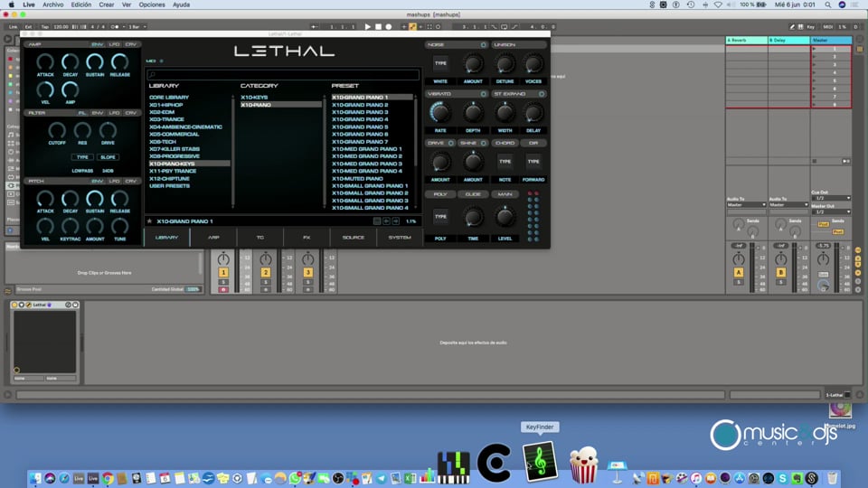Click Noise TYPE selector button
Screen dimensions: 868x488
440,63
